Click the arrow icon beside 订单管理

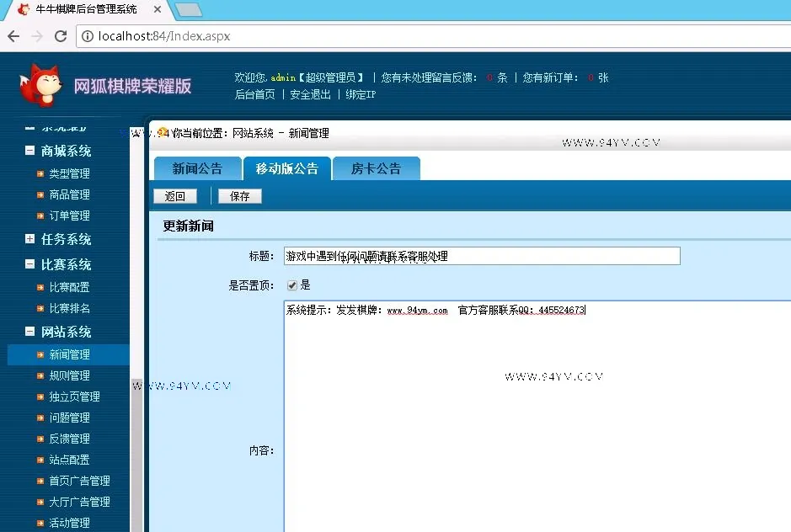(x=40, y=215)
